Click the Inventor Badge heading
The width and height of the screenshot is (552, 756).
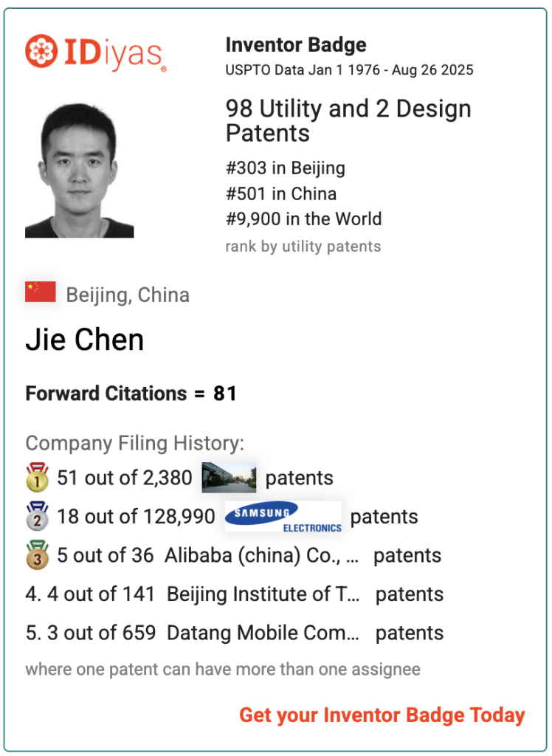[296, 45]
